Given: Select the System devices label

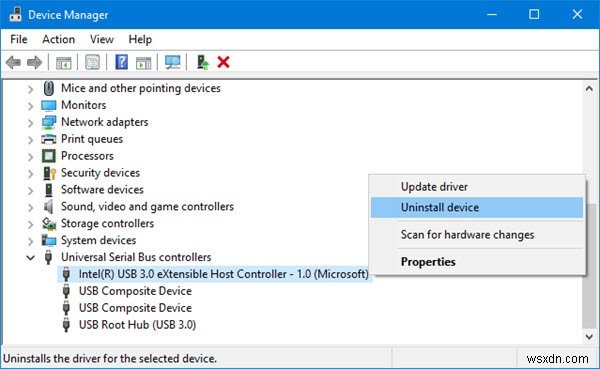Looking at the screenshot, I should (x=98, y=240).
